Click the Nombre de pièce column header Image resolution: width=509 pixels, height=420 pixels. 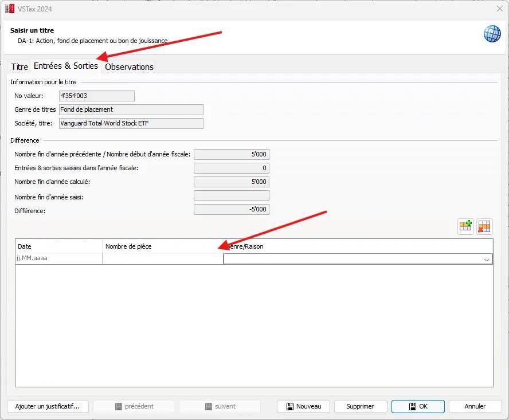[163, 246]
